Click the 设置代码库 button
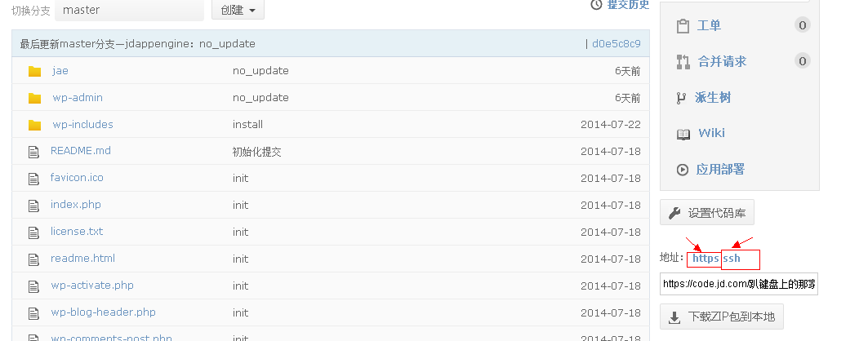 (x=707, y=214)
